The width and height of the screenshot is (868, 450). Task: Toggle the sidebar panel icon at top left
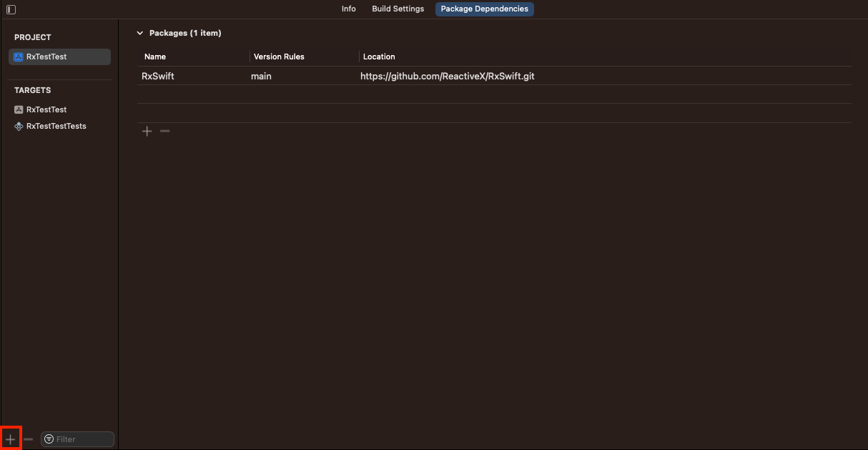click(11, 9)
